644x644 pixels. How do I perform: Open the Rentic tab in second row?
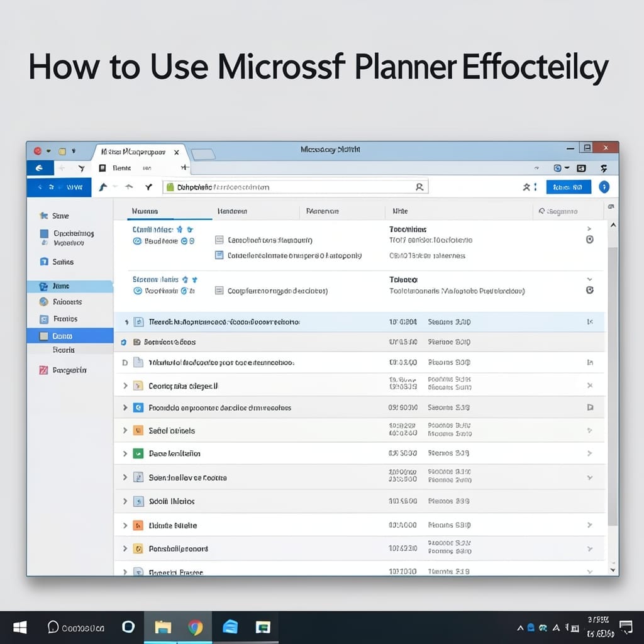tap(121, 168)
